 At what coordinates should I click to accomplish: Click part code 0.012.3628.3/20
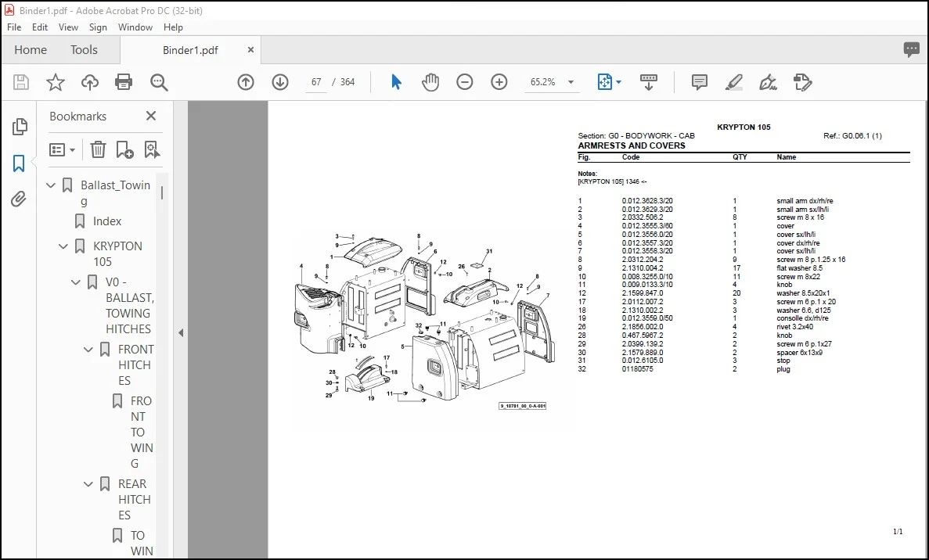647,201
